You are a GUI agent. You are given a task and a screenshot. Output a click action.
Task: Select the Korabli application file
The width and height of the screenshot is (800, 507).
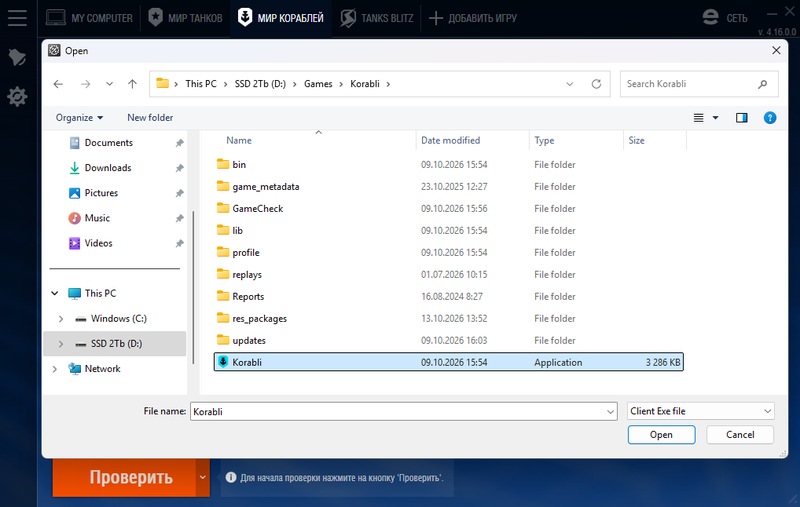pos(449,362)
